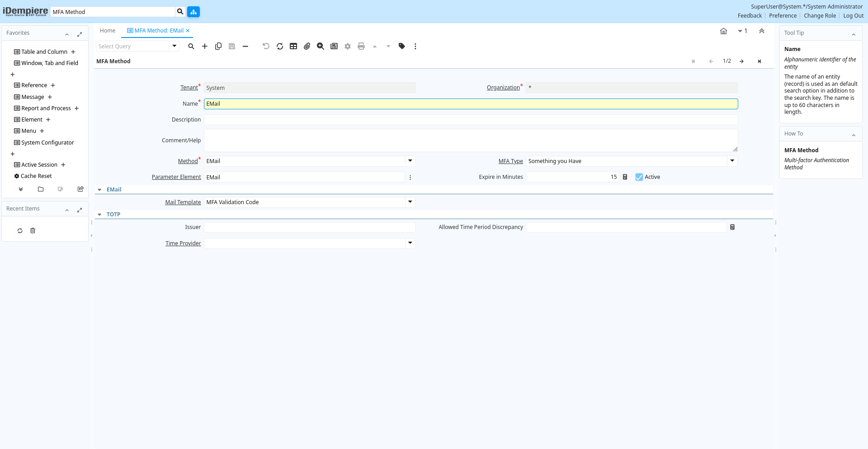Collapse the TOTP field group
Image resolution: width=868 pixels, height=449 pixels.
[x=100, y=215]
